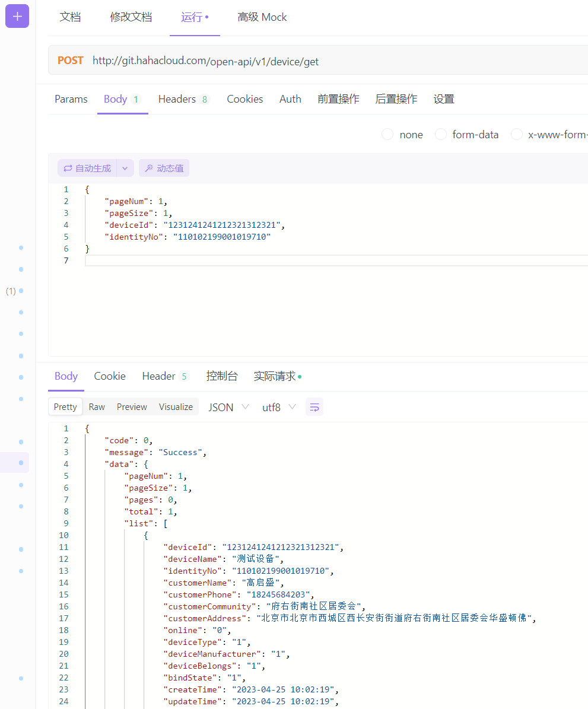Select the none body type radio
The image size is (588, 709).
[x=387, y=134]
